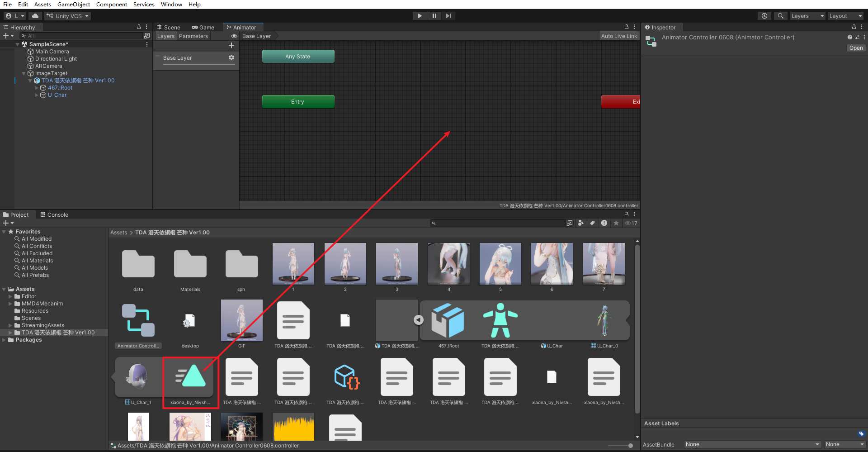
Task: Select Main Camera in the Hierarchy
Action: (x=52, y=52)
